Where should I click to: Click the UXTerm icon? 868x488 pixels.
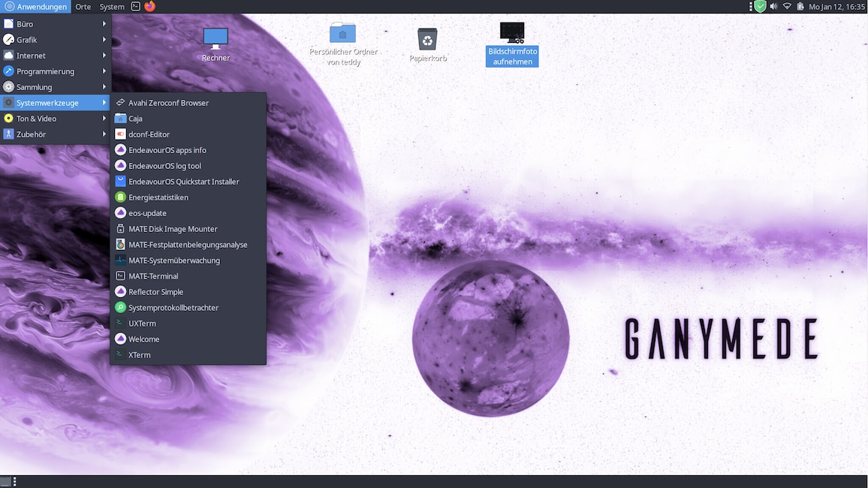[120, 324]
